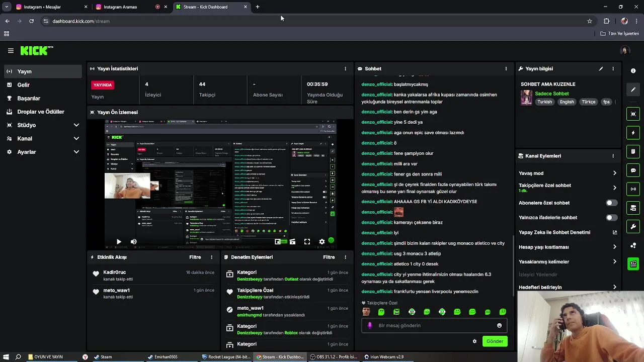Switch to the Instagram Araması browser tab
Screen dimensions: 644x362
pyautogui.click(x=132, y=7)
